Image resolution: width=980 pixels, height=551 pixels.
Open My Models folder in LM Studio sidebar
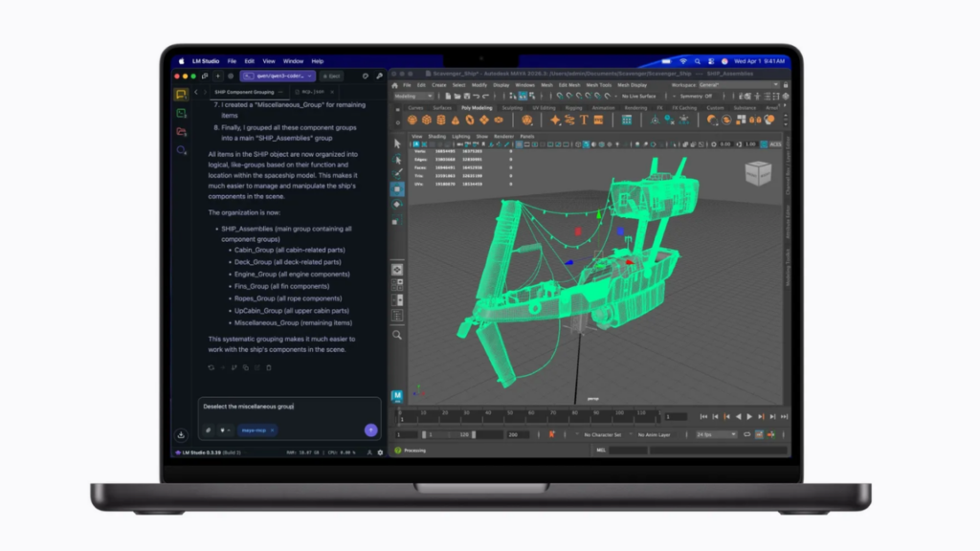click(x=181, y=132)
